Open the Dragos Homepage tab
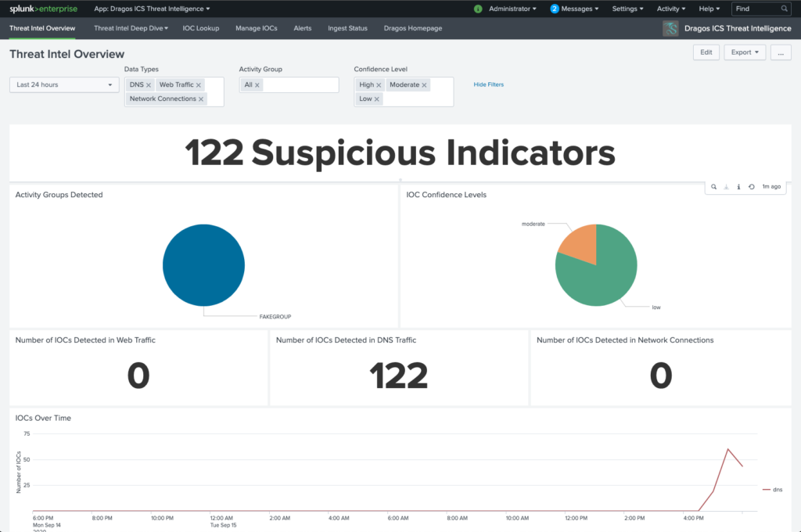801x532 pixels. coord(413,29)
